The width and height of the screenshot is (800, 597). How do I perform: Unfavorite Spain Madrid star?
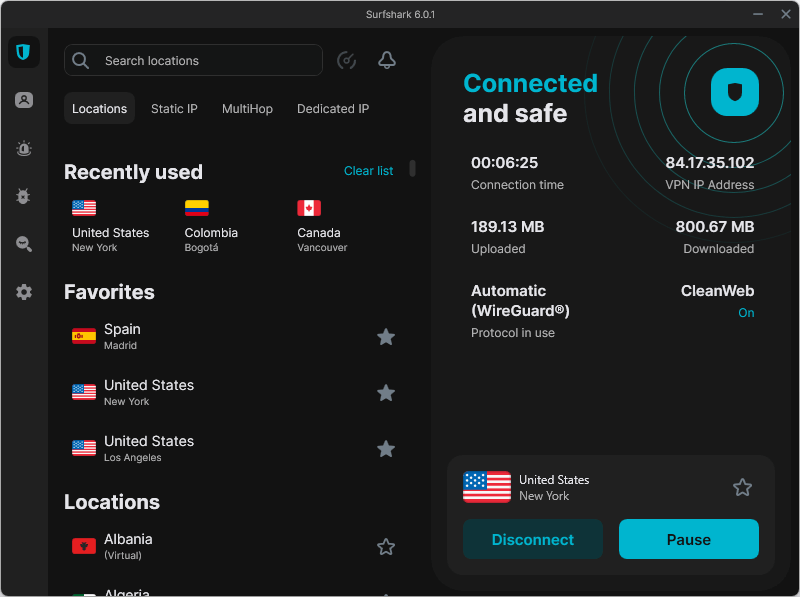click(x=386, y=337)
